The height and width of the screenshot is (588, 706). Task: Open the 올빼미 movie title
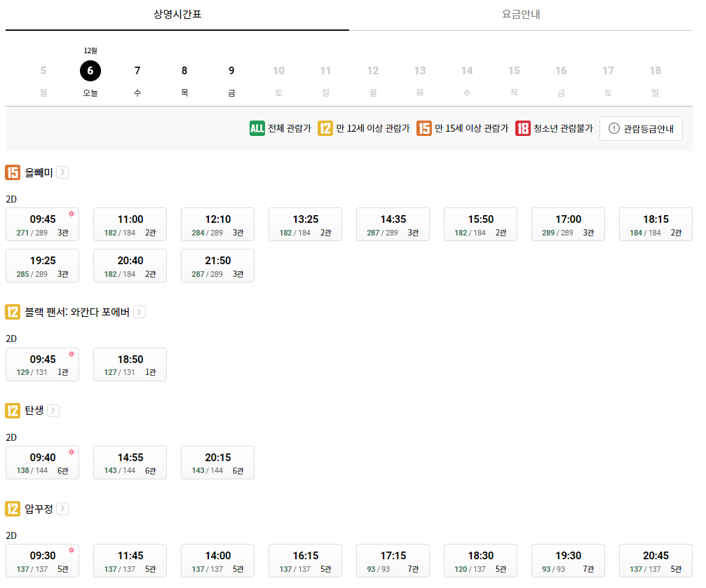click(x=39, y=172)
